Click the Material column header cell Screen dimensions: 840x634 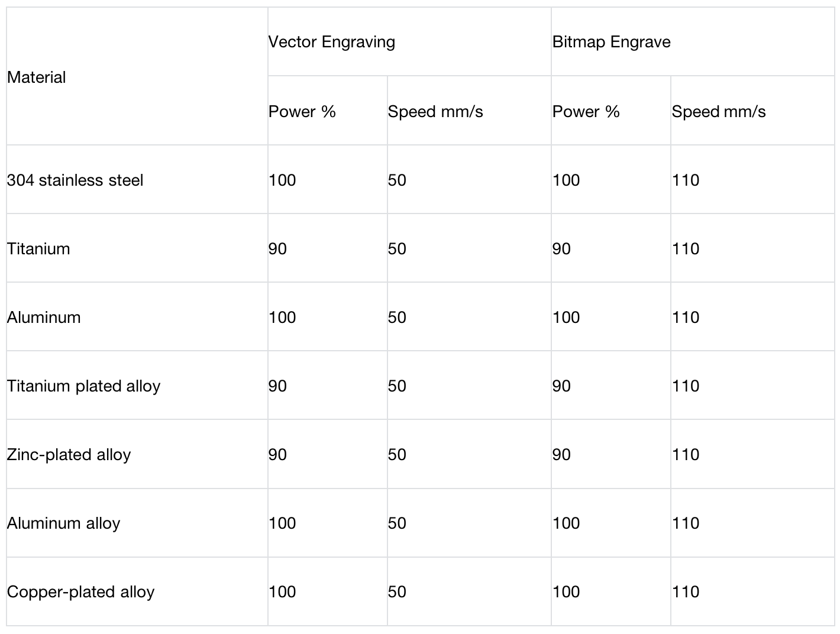tap(37, 77)
